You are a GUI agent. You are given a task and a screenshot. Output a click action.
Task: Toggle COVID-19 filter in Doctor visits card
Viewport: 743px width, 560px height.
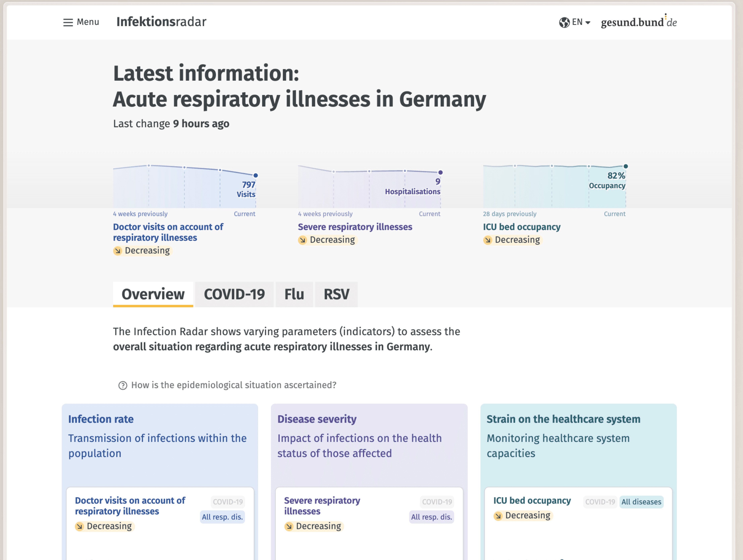(x=228, y=502)
